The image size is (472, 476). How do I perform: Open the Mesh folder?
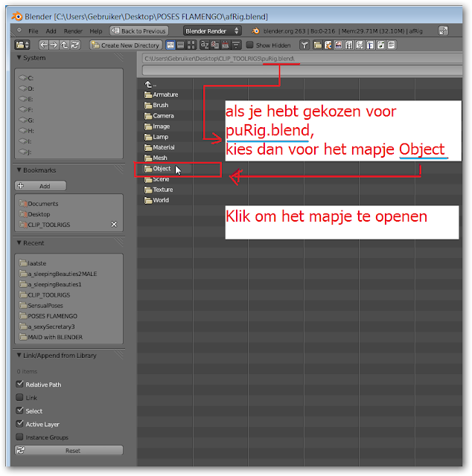(156, 158)
